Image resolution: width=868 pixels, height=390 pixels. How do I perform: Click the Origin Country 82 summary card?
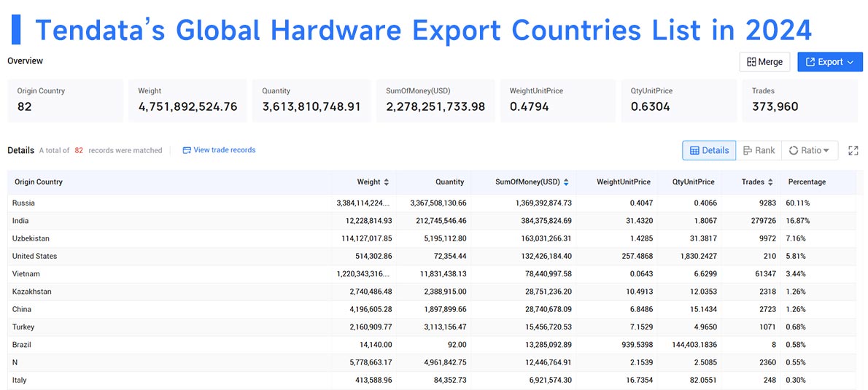[66, 101]
